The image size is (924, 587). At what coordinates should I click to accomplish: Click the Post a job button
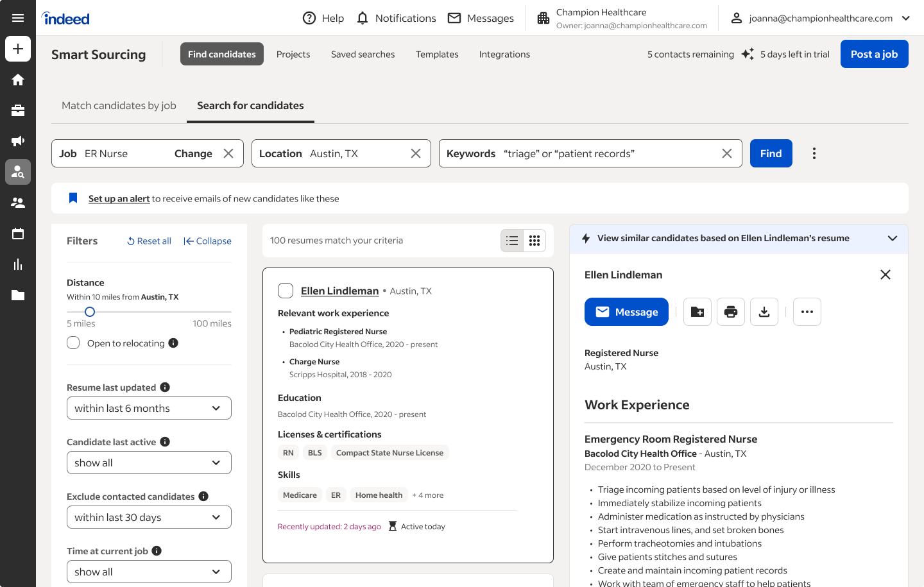click(875, 55)
